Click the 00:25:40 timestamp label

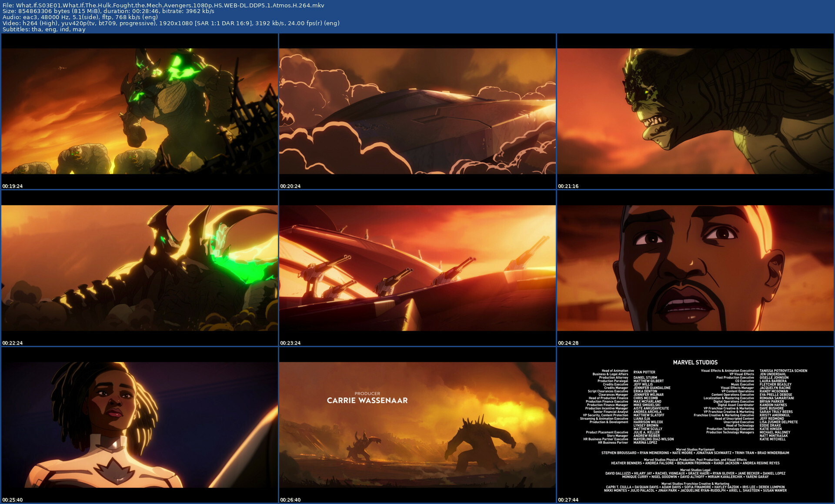coord(13,500)
